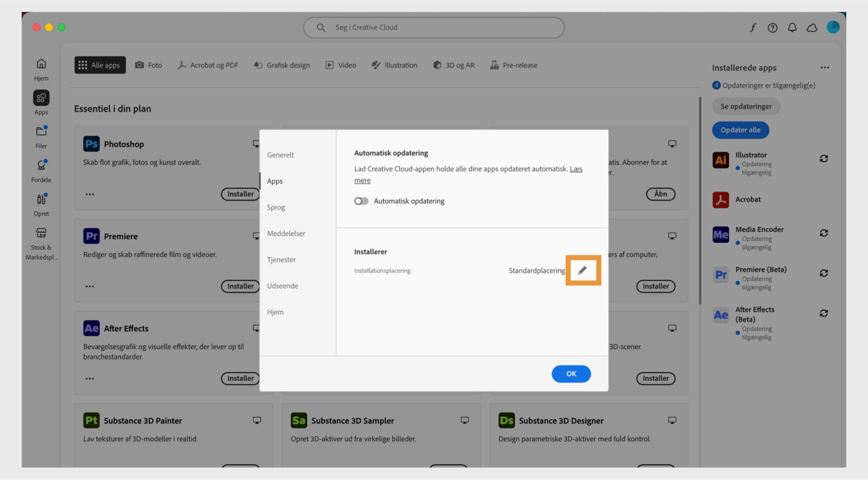Click the Substance 3D Painter icon
The image size is (868, 480).
91,420
